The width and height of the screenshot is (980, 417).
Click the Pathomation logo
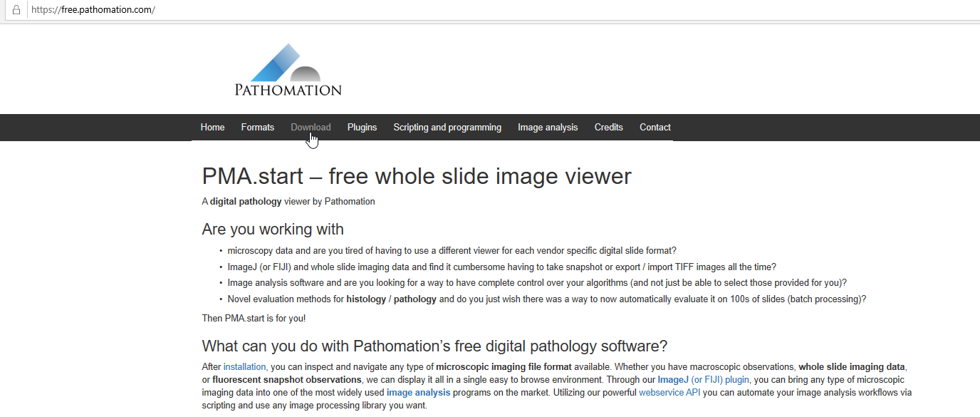point(288,70)
